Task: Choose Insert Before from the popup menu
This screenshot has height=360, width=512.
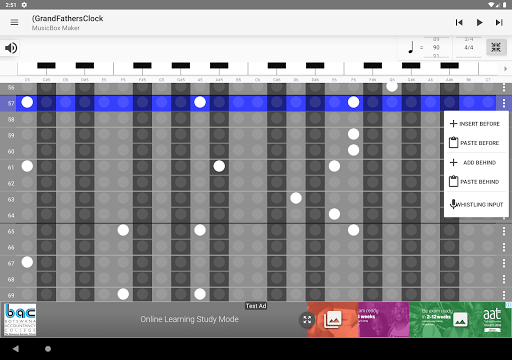Action: point(475,124)
